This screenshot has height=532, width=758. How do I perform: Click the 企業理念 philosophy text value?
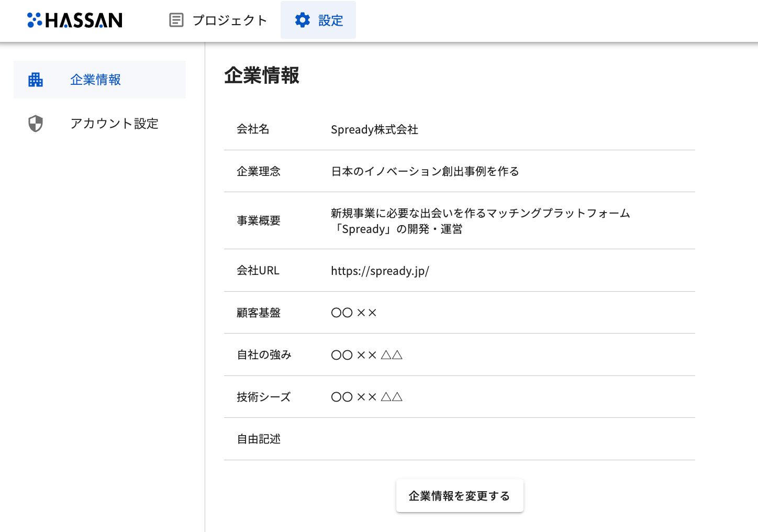pyautogui.click(x=425, y=171)
